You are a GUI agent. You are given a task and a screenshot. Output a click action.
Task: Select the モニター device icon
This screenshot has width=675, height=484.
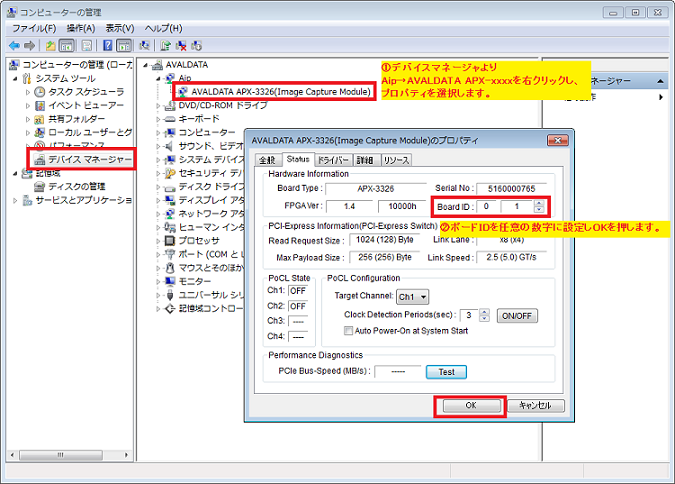pos(170,281)
